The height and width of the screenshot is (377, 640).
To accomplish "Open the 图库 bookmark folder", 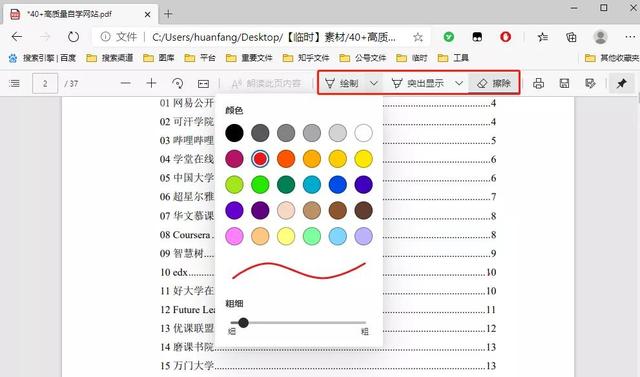I will click(159, 58).
